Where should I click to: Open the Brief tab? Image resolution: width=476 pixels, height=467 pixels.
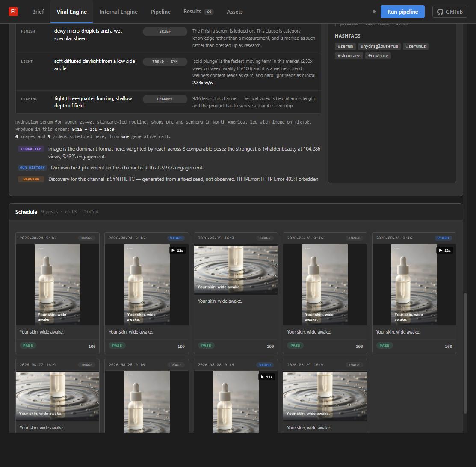pos(38,12)
